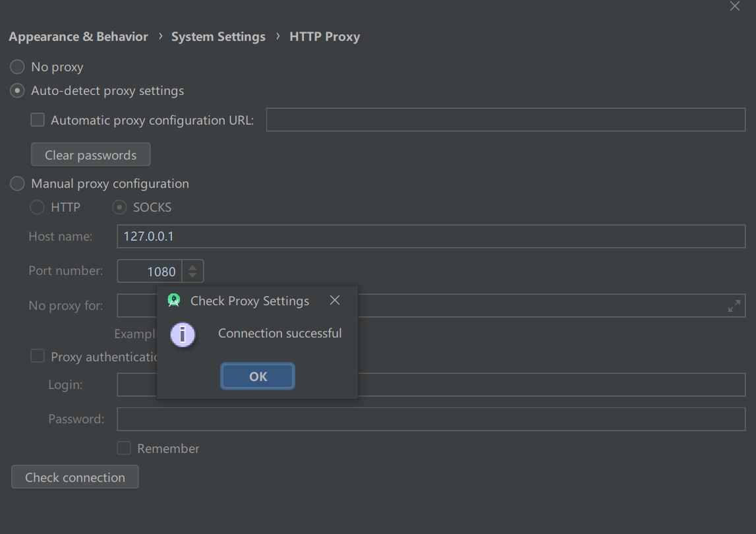The image size is (756, 534).
Task: Click the Android Studio icon in dialog title
Action: click(174, 301)
